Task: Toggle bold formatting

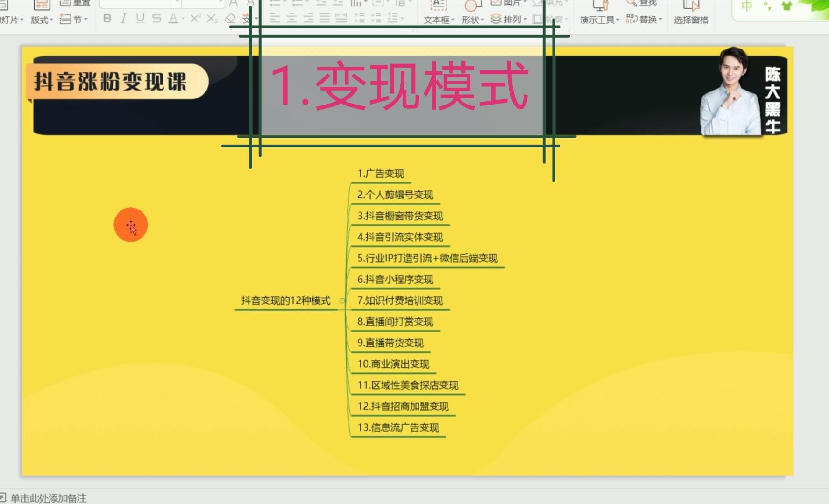Action: (x=107, y=19)
